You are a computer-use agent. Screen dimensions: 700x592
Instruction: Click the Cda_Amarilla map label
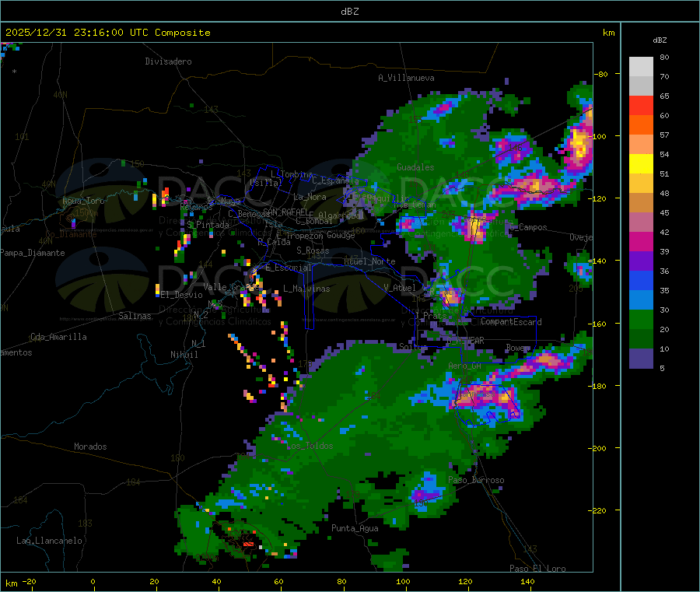58,337
